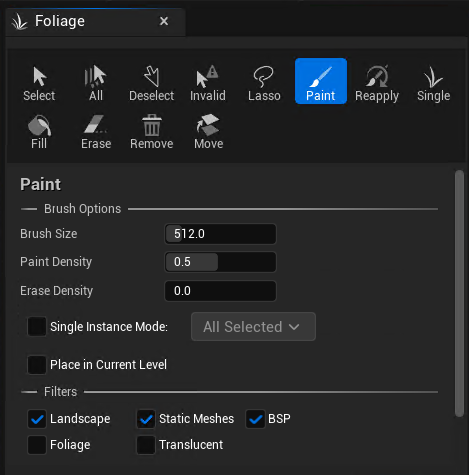This screenshot has height=475, width=469.
Task: Uncheck the Landscape filter
Action: (37, 419)
